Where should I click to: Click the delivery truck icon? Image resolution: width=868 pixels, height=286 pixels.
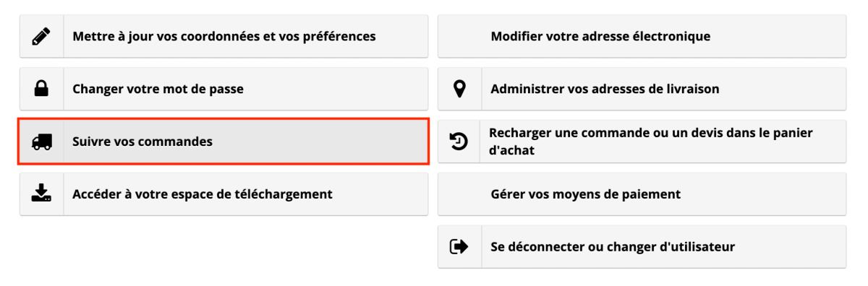[x=42, y=142]
